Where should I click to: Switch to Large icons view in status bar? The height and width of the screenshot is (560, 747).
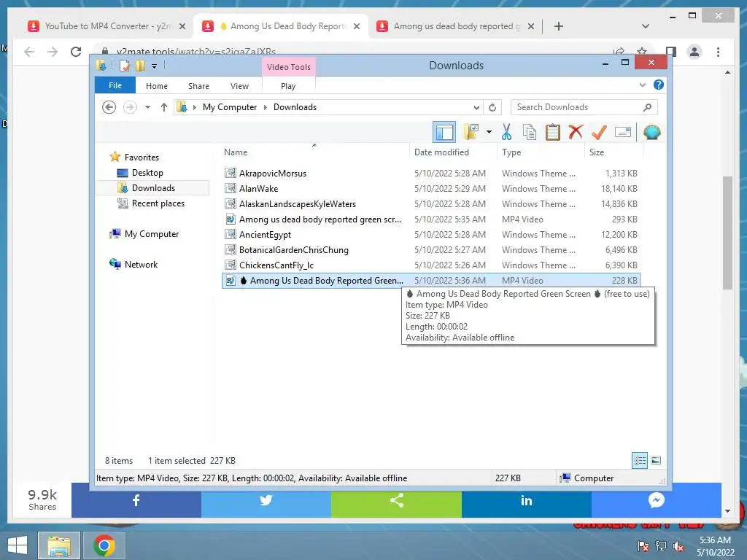pos(656,461)
